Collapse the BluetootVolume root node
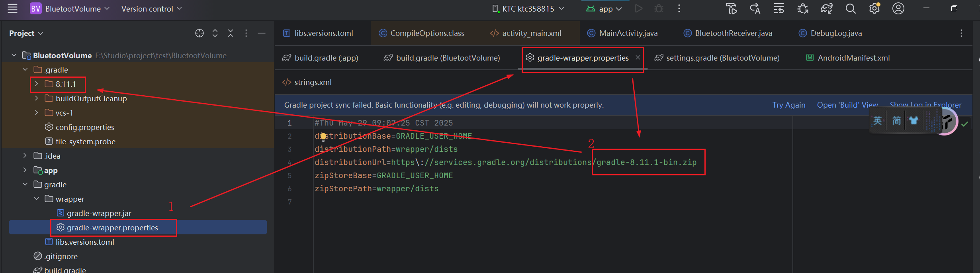The height and width of the screenshot is (273, 980). pos(14,55)
